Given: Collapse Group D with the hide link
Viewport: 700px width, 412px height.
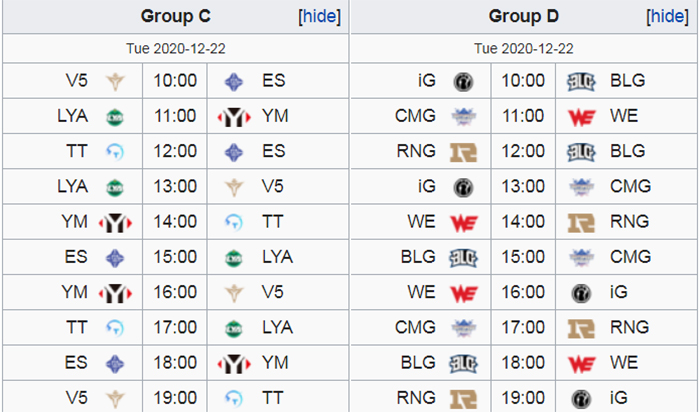Looking at the screenshot, I should point(667,17).
